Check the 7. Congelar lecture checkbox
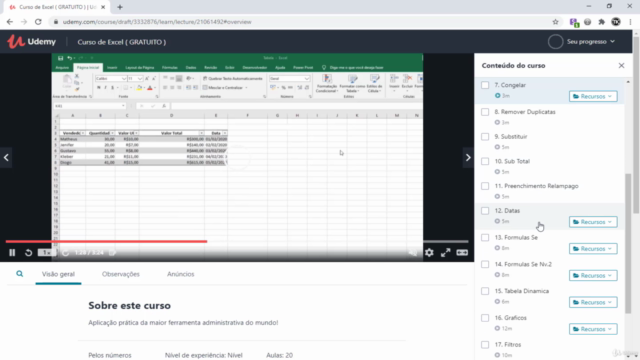Viewport: 640px width, 360px height. [485, 85]
